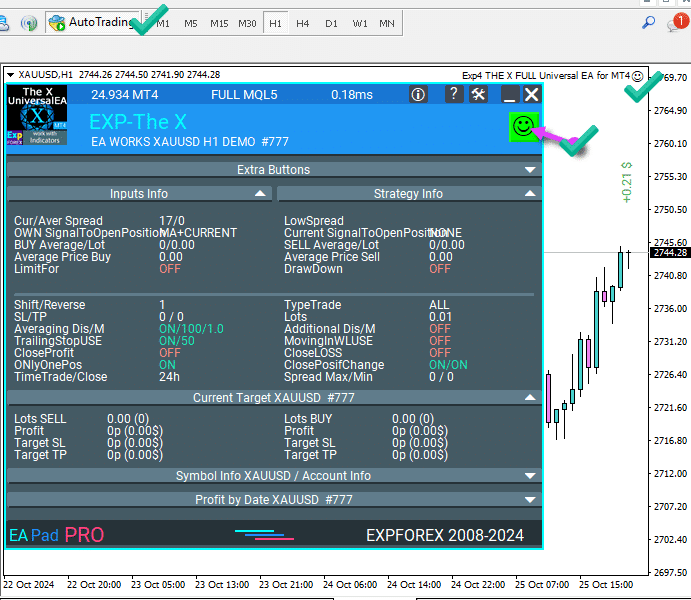Click the search magnifier icon in toolbar

click(x=648, y=22)
